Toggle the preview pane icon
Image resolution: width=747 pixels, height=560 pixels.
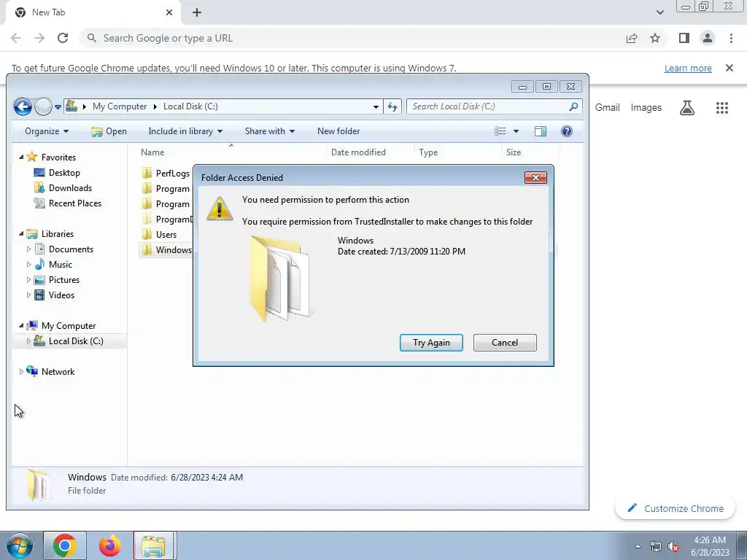pos(541,131)
